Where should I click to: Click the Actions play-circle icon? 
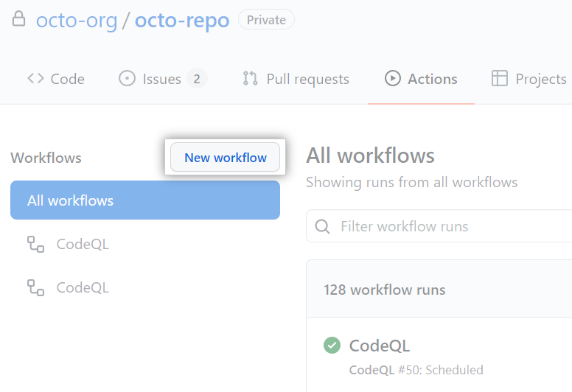(393, 78)
